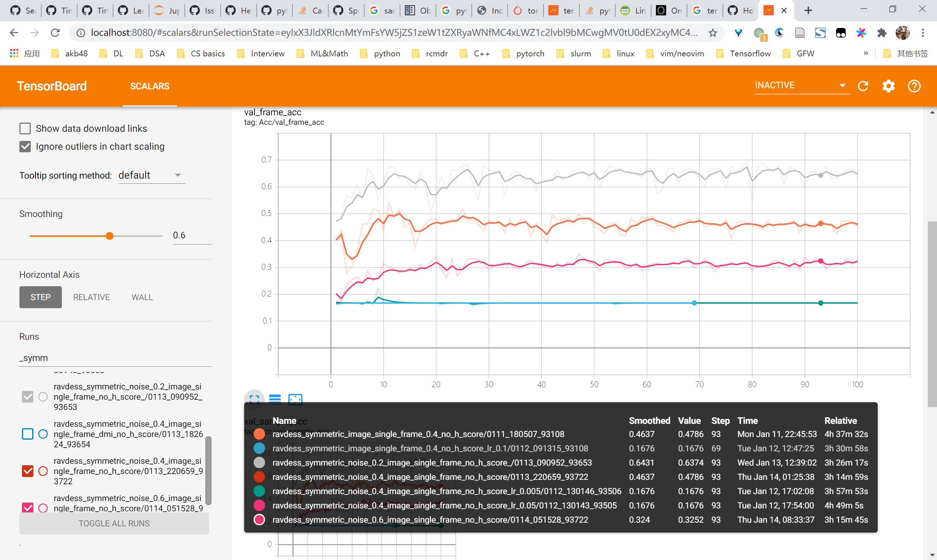Uncheck Ignore outliers in chart scaling
Screen dimensions: 937x560
[25, 147]
